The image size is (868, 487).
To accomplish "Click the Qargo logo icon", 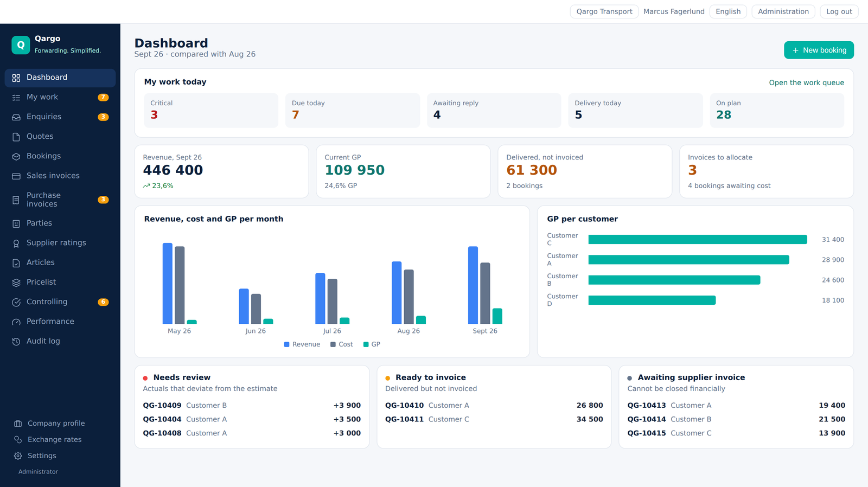I will [x=21, y=45].
